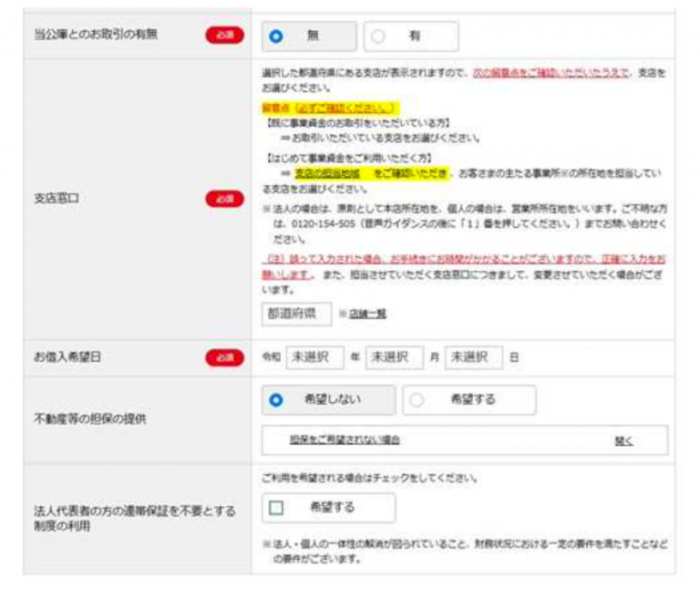
Task: Click the 必須 badge beside 支店窓口
Action: [x=224, y=197]
